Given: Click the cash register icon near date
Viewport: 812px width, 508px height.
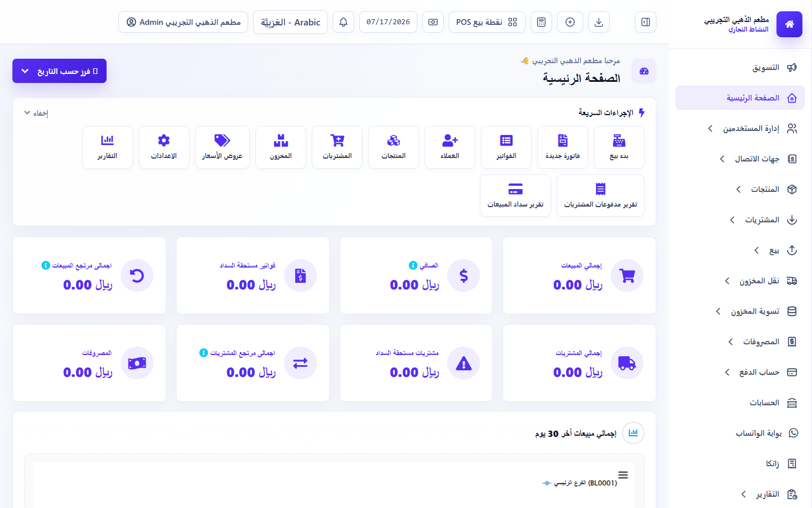Looking at the screenshot, I should click(x=433, y=22).
